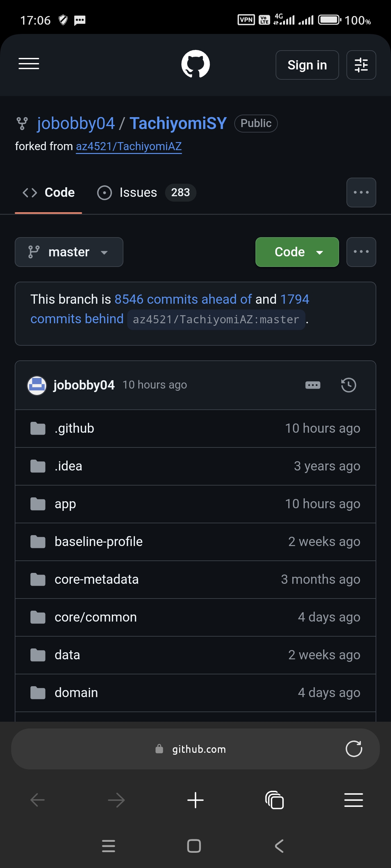
Task: Add a new browser tab
Action: click(x=195, y=800)
